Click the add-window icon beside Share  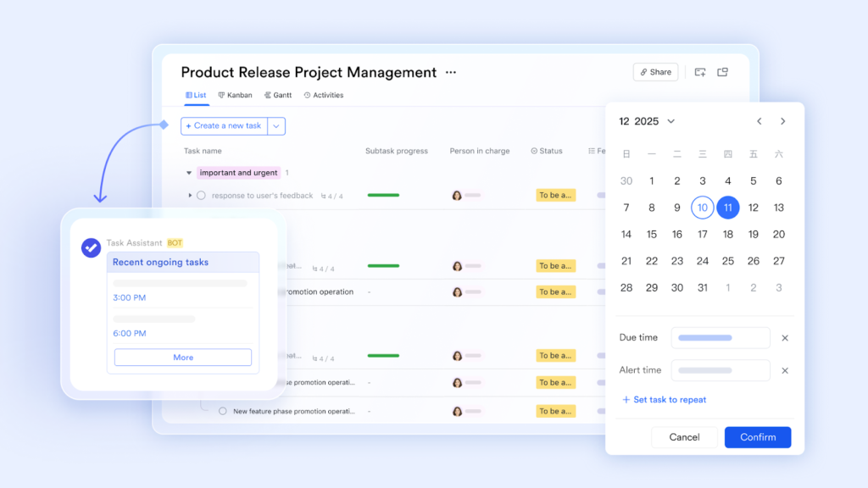point(700,72)
